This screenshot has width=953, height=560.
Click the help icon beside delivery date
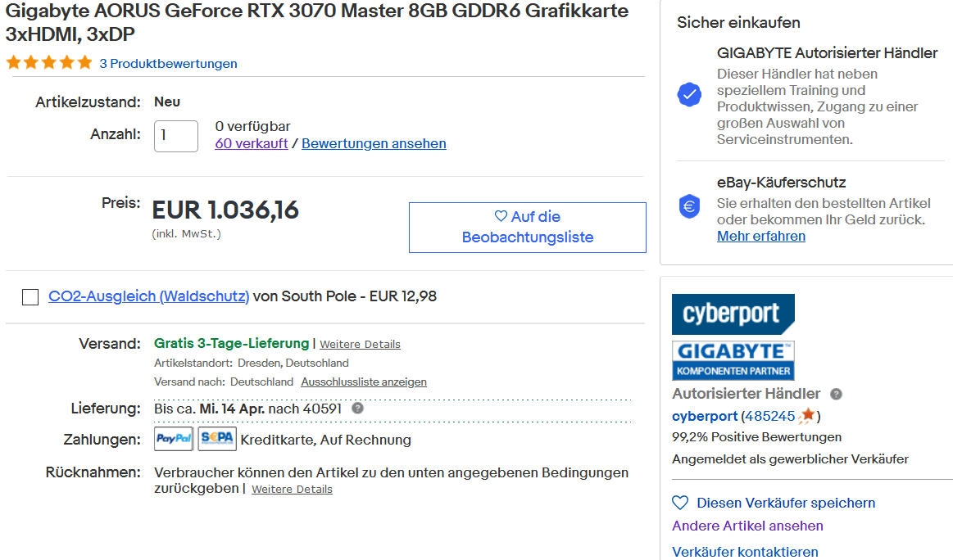tap(358, 409)
